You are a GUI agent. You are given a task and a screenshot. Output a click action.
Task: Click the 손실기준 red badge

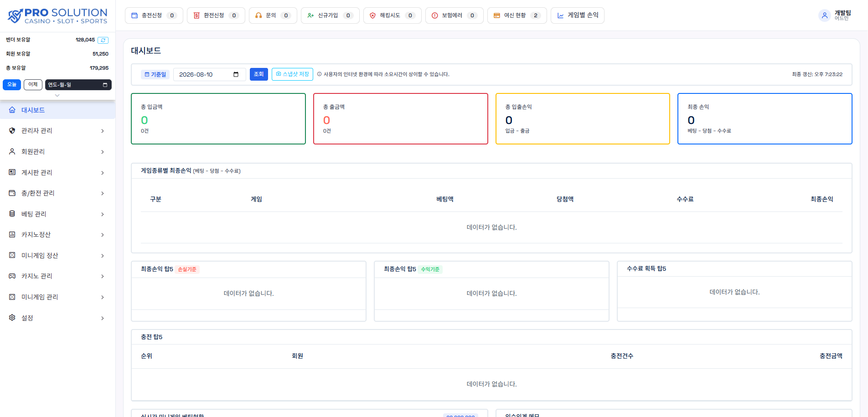click(187, 269)
